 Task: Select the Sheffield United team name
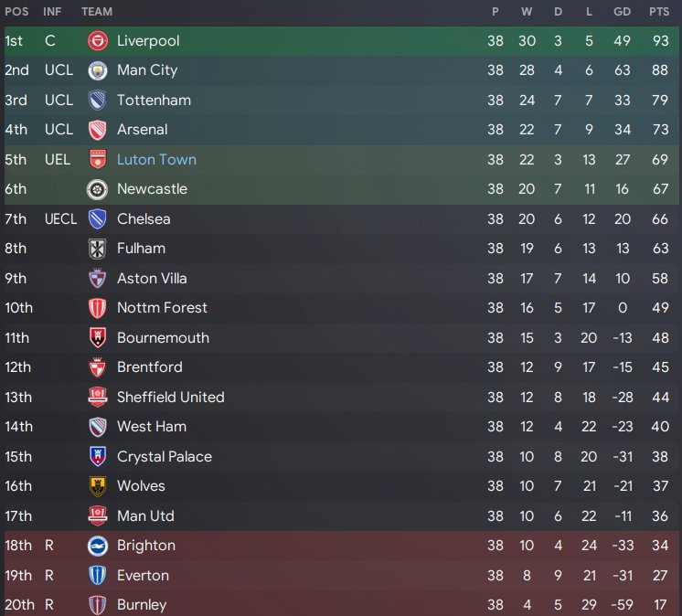170,398
